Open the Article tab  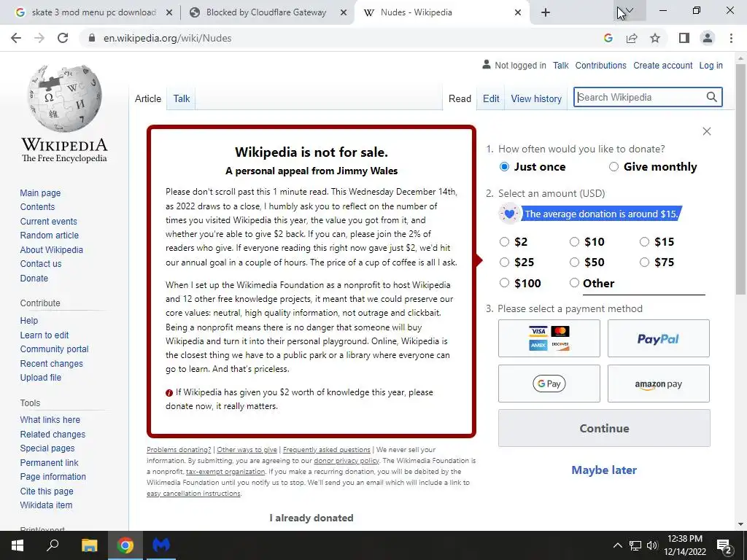tap(147, 98)
